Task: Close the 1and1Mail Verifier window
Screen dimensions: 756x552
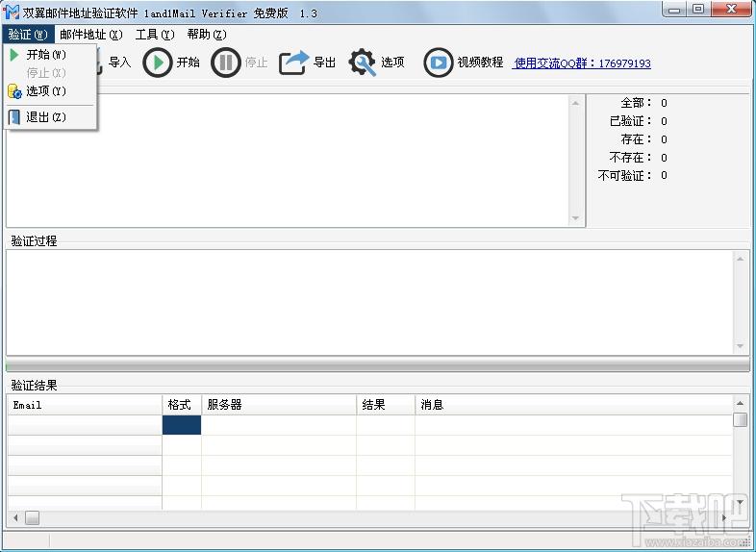Action: pyautogui.click(x=731, y=10)
